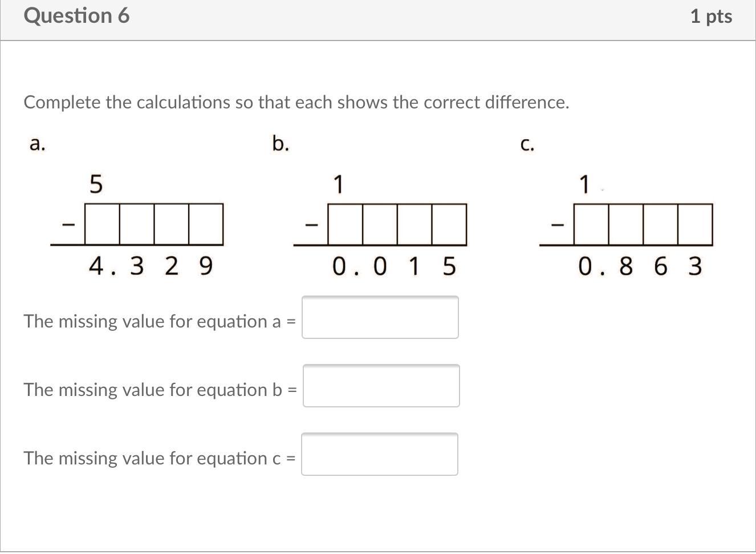Click the equation a answer field
Screen dimensions: 756x554
coord(380,317)
